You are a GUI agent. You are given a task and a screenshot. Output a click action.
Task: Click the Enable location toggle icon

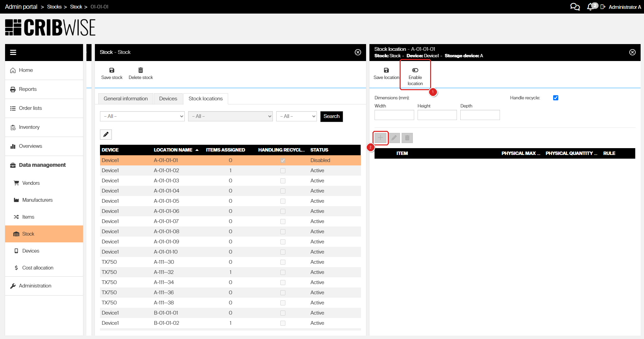[415, 70]
